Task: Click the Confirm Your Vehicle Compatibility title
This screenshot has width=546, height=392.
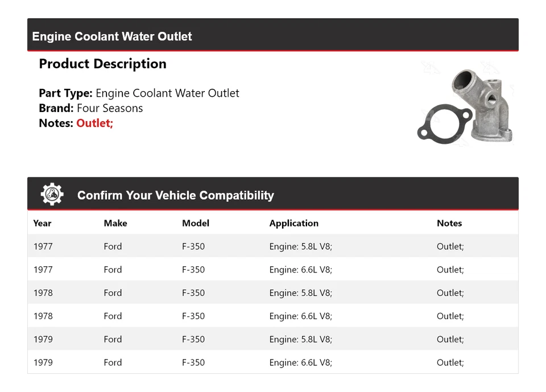Action: pyautogui.click(x=175, y=195)
